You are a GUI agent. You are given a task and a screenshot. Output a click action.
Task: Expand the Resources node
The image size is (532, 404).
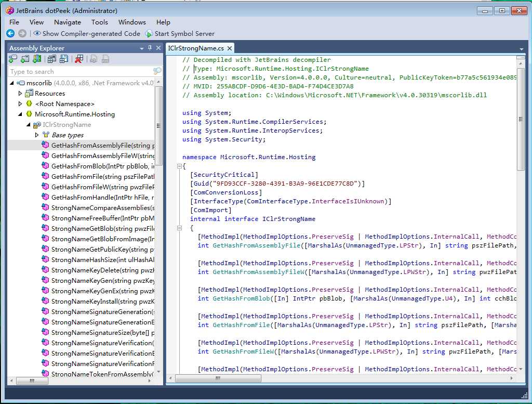point(20,94)
